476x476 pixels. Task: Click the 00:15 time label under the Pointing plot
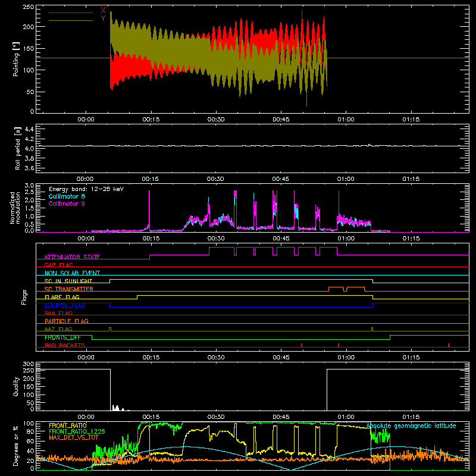(151, 120)
